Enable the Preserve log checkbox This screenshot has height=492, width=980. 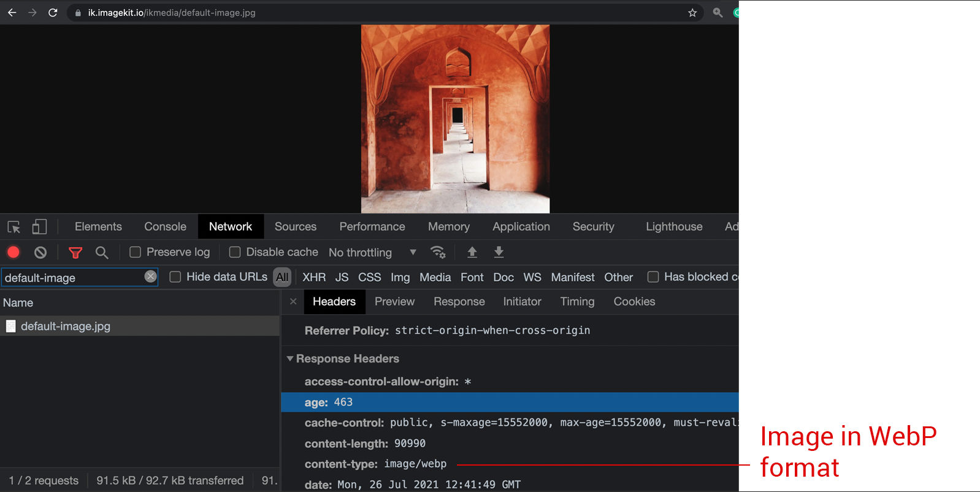tap(136, 252)
